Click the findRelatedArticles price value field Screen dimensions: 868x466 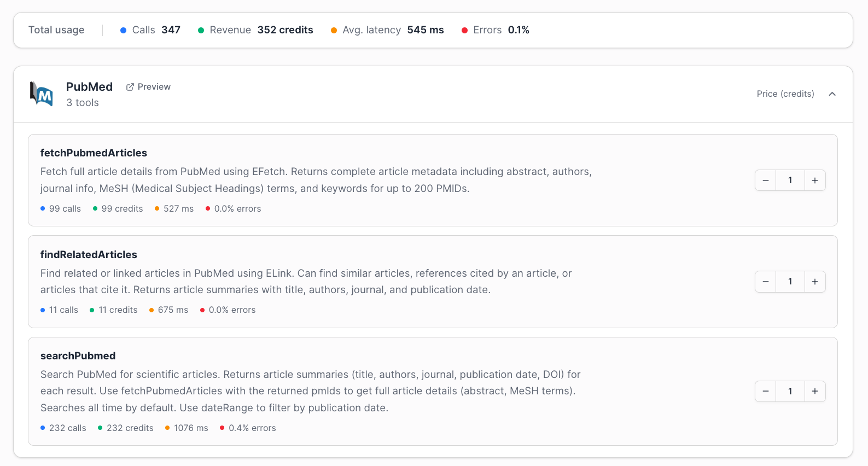[790, 282]
